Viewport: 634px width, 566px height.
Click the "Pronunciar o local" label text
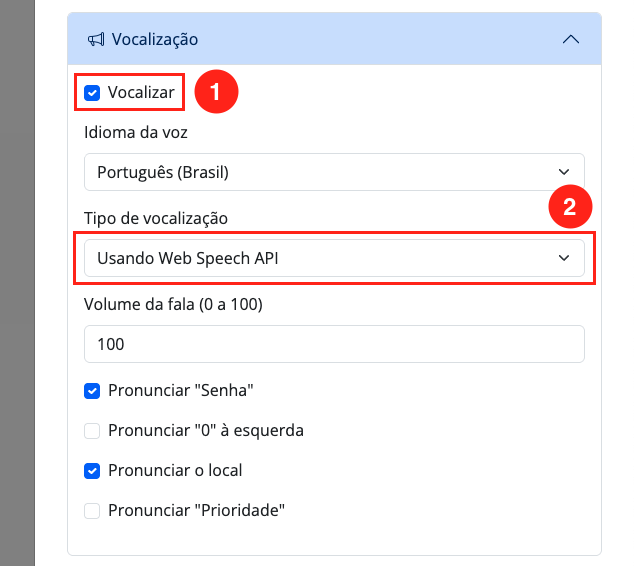(x=175, y=470)
